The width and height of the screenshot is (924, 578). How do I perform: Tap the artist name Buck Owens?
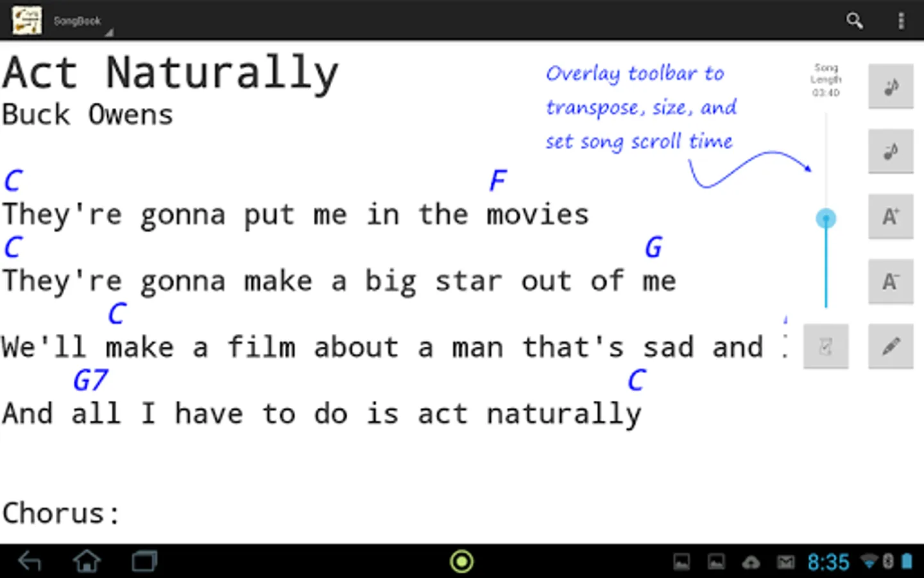[87, 116]
